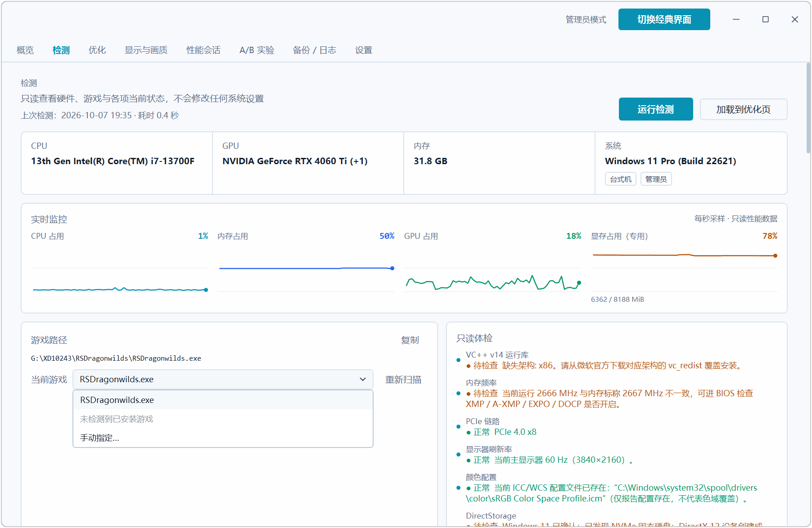Copy the game path with 复制
The width and height of the screenshot is (812, 528).
tap(410, 340)
